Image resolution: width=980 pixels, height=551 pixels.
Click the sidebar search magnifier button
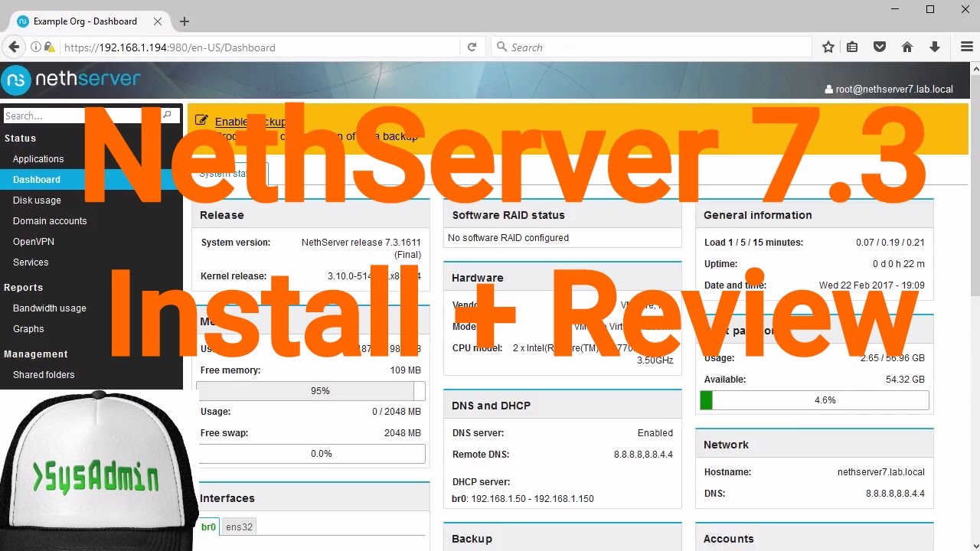[x=168, y=116]
